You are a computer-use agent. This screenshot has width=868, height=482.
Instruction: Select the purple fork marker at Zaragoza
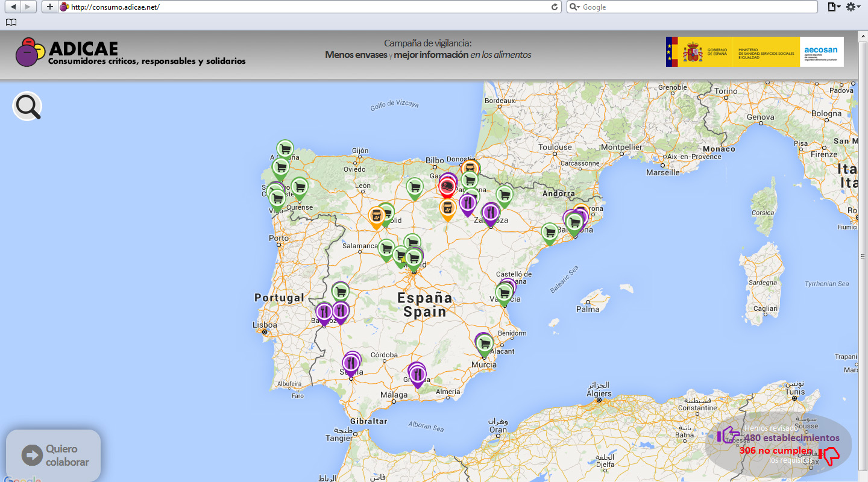click(x=491, y=213)
